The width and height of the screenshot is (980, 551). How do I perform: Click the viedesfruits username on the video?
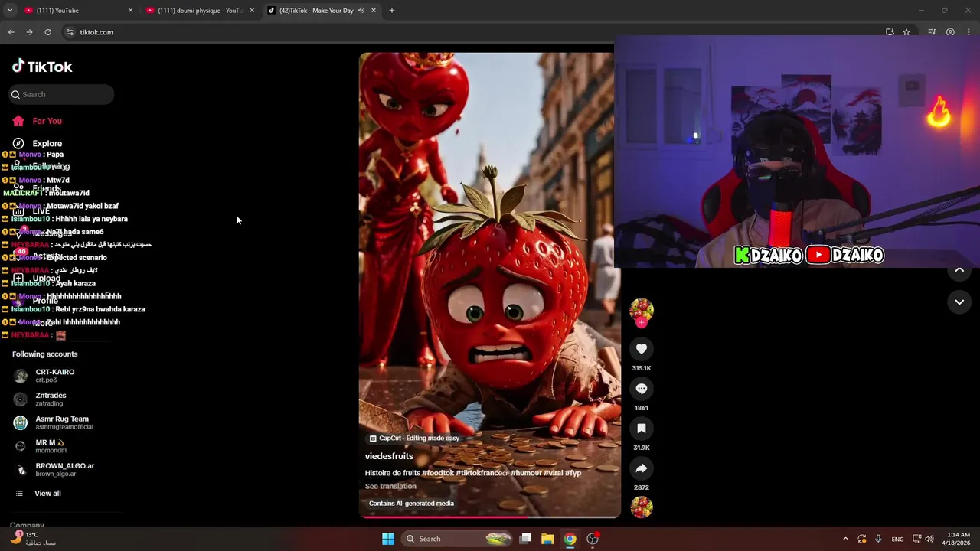coord(389,456)
